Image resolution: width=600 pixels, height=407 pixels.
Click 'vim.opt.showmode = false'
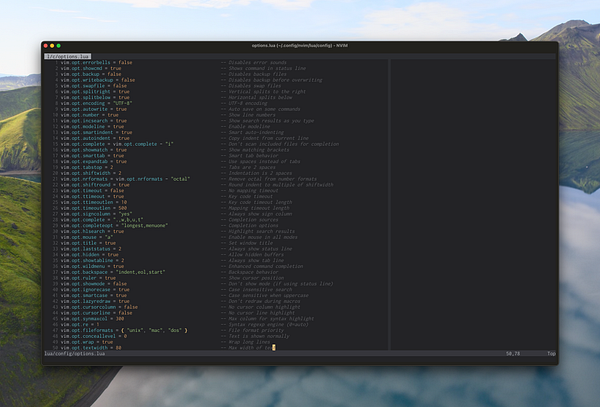[94, 284]
